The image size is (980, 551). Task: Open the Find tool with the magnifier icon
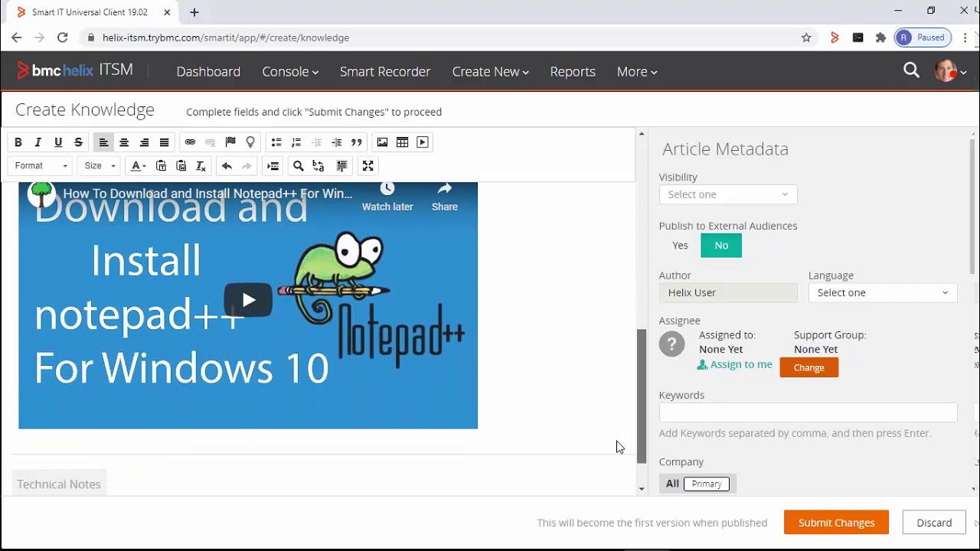[x=299, y=166]
